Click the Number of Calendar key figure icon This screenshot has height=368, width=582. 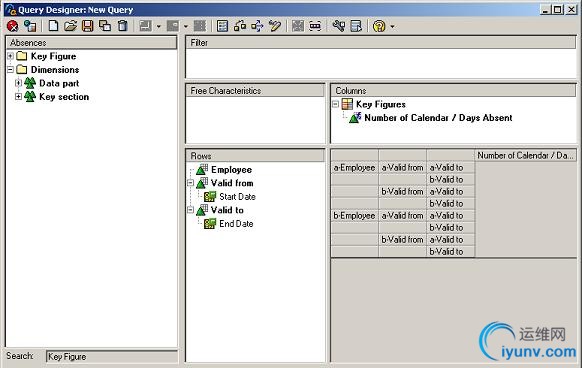click(x=355, y=118)
